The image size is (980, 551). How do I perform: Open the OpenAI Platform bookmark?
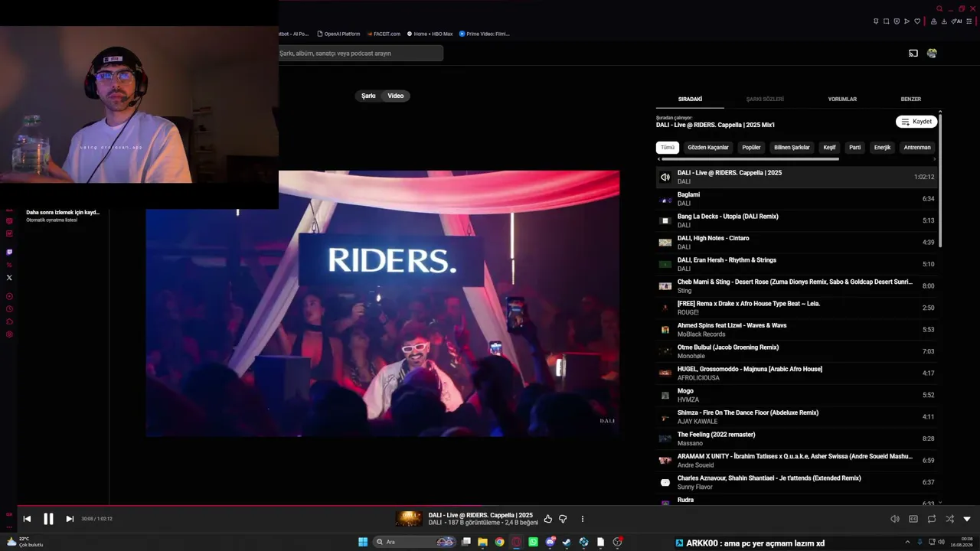click(x=338, y=34)
